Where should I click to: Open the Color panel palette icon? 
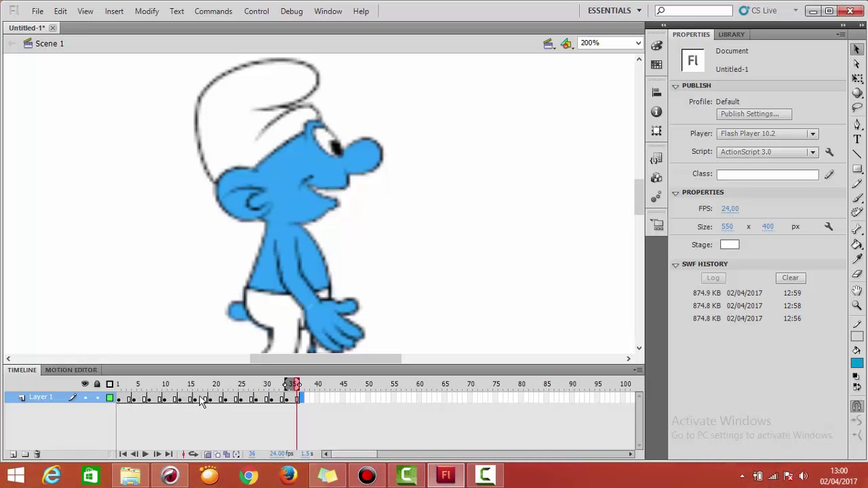656,45
